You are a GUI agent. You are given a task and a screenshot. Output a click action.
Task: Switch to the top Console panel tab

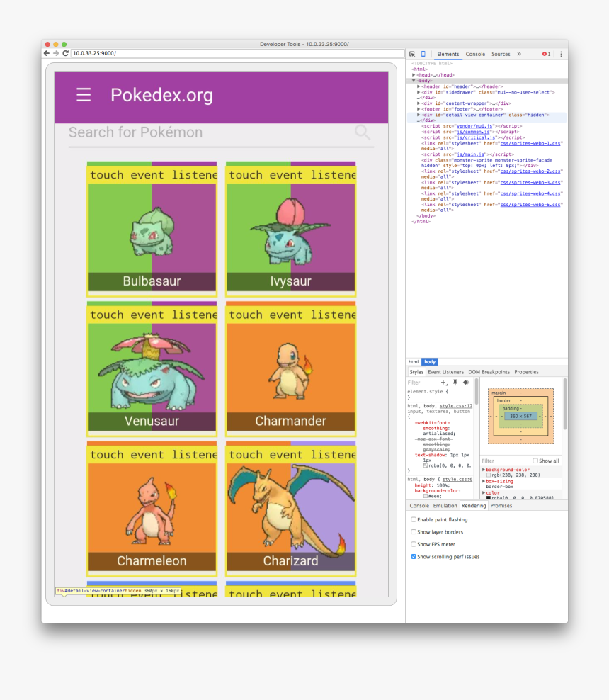click(x=475, y=54)
